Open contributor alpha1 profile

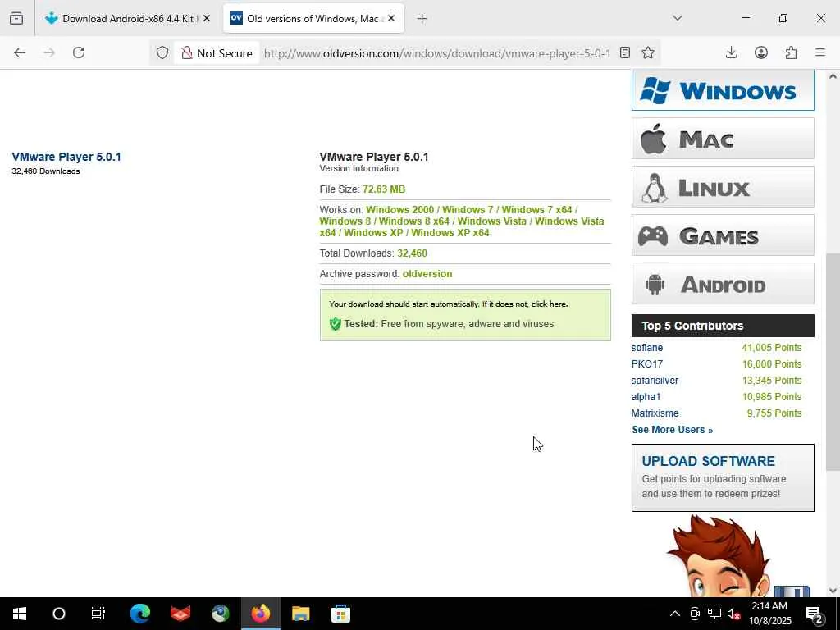[646, 397]
